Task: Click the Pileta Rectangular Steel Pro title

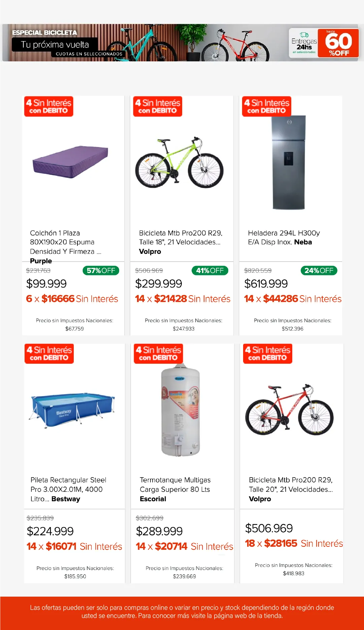Action: pyautogui.click(x=68, y=489)
